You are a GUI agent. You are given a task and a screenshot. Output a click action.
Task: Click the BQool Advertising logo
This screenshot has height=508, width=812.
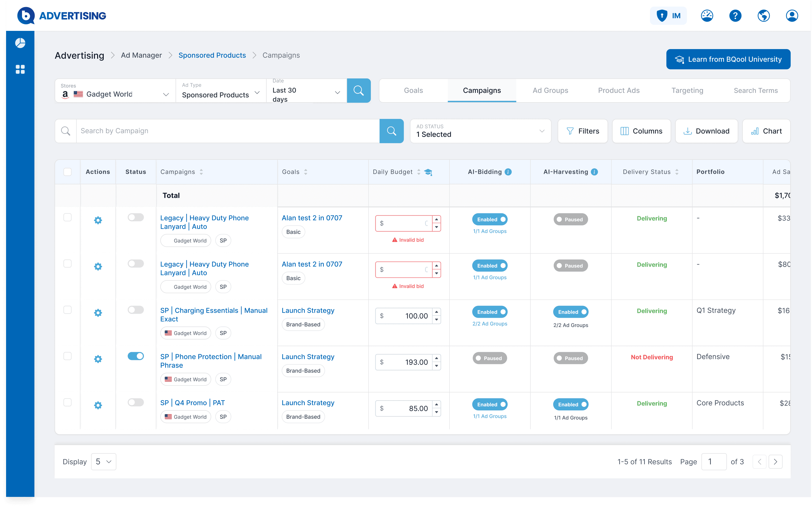[x=61, y=16]
